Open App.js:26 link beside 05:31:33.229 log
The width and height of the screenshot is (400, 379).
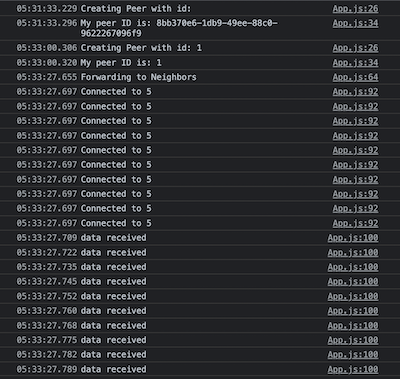[x=355, y=9]
